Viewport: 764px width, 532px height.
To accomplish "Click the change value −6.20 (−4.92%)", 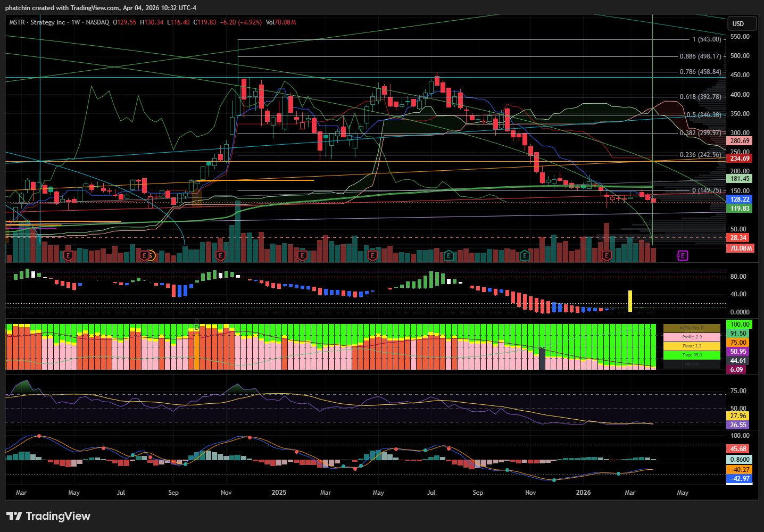I will point(240,22).
